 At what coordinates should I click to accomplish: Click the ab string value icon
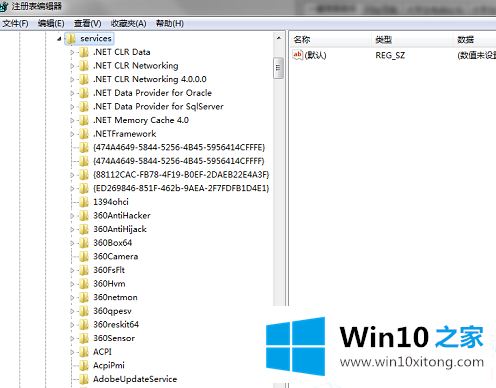coord(297,55)
